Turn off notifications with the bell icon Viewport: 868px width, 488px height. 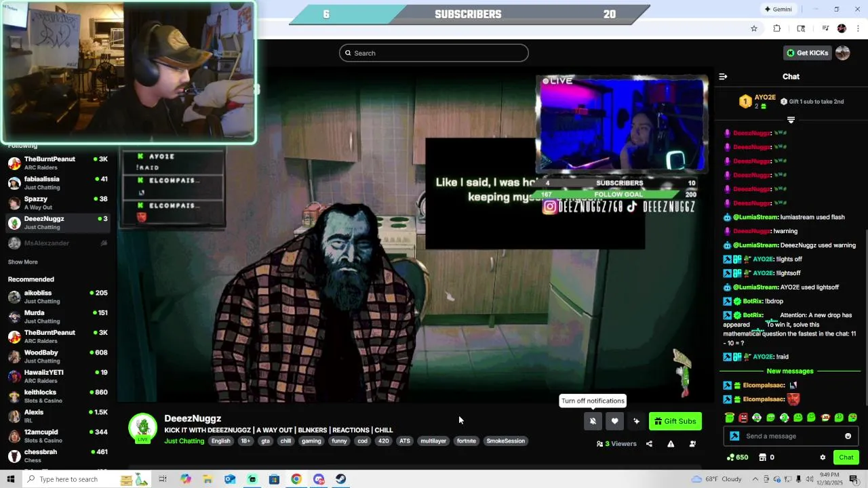coord(593,421)
